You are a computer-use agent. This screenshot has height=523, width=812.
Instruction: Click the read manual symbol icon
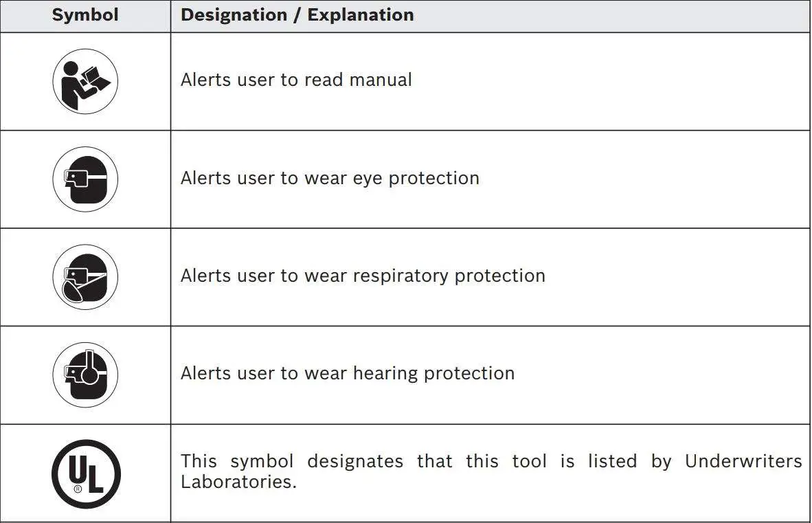coord(85,81)
